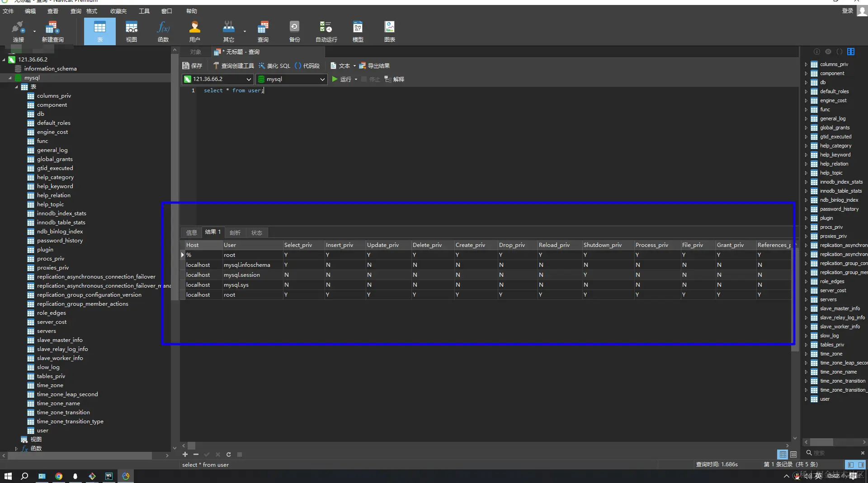Open the 运行 (Run) dropdown arrow

coord(356,80)
